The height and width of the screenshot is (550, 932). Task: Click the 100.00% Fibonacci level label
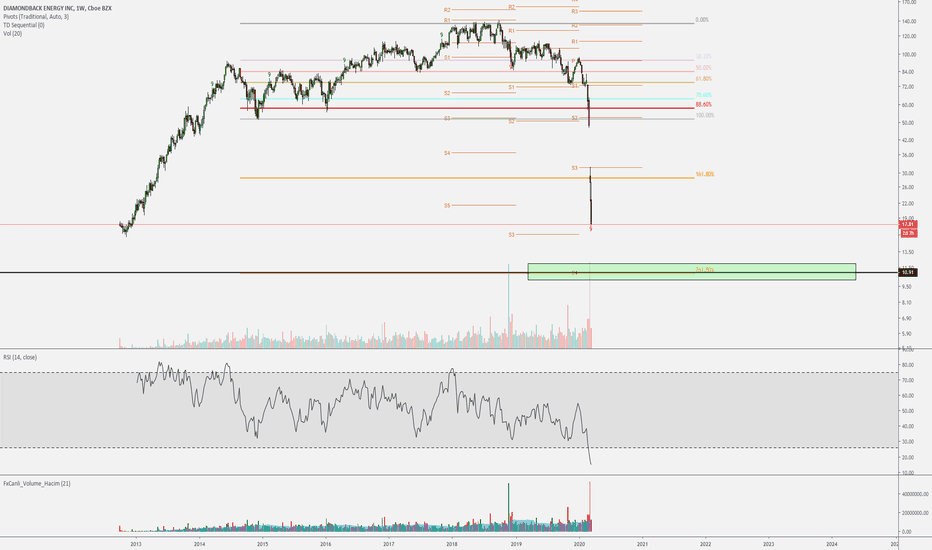(x=705, y=115)
